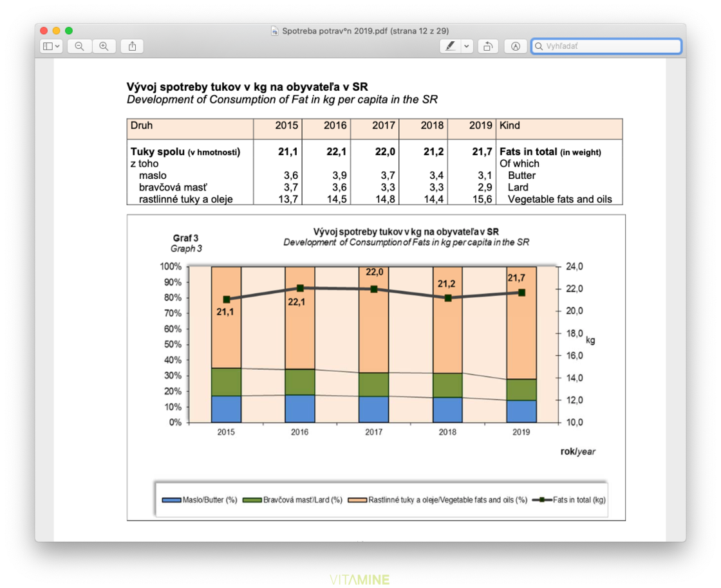The width and height of the screenshot is (721, 588).
Task: Click the 2019 column header in table
Action: [480, 125]
